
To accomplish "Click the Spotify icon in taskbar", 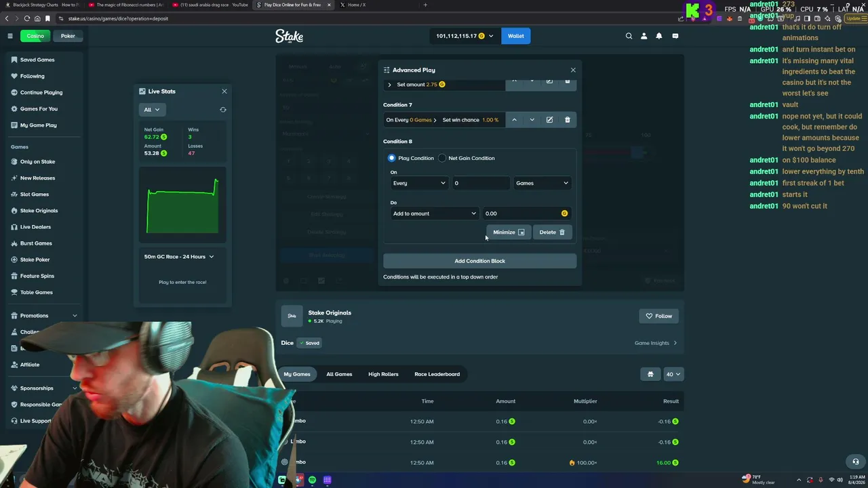I will (x=312, y=480).
